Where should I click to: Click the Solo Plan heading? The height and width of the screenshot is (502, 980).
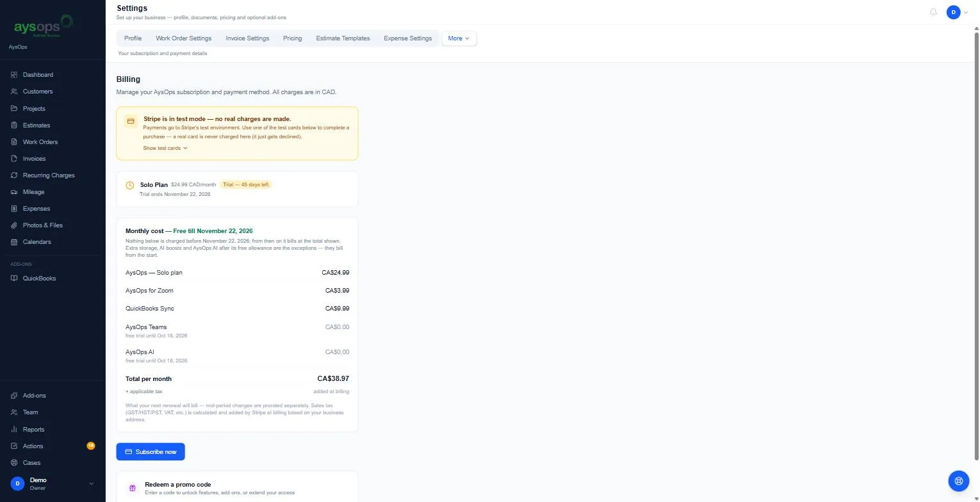pyautogui.click(x=154, y=185)
